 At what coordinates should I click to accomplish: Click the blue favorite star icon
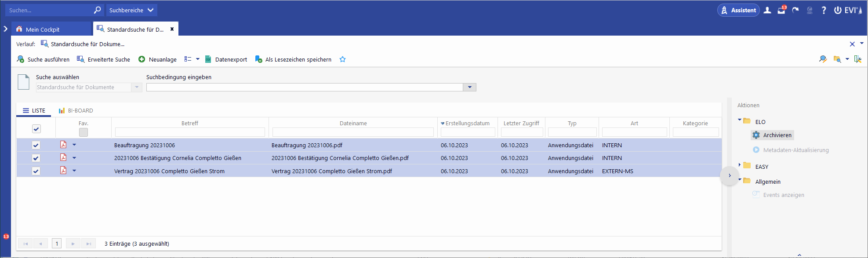click(x=342, y=59)
